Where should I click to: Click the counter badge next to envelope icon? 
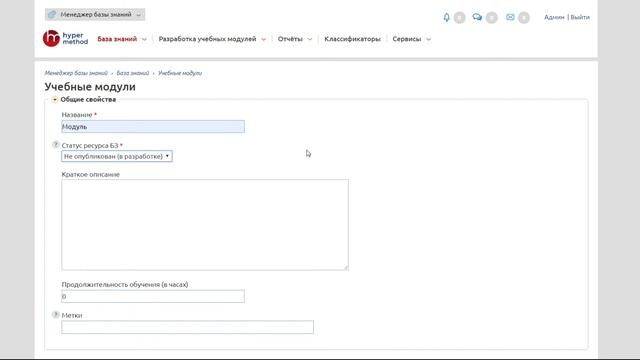[524, 18]
